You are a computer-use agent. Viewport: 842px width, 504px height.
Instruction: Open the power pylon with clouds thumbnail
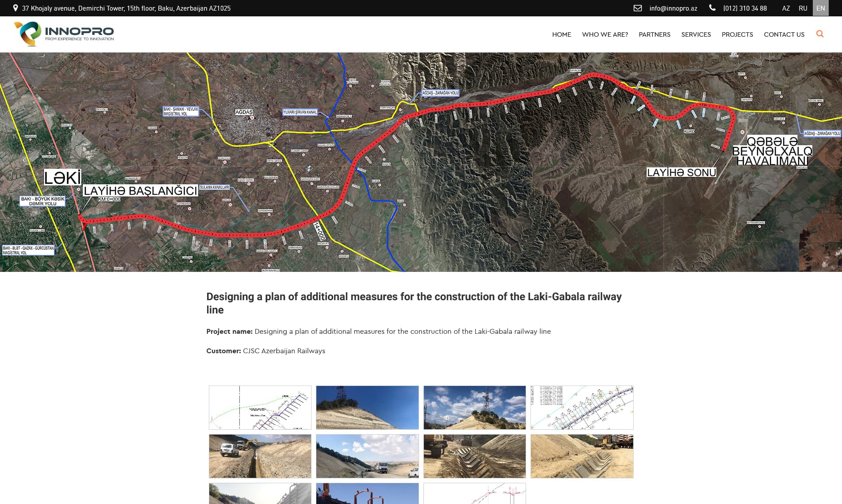(x=475, y=408)
